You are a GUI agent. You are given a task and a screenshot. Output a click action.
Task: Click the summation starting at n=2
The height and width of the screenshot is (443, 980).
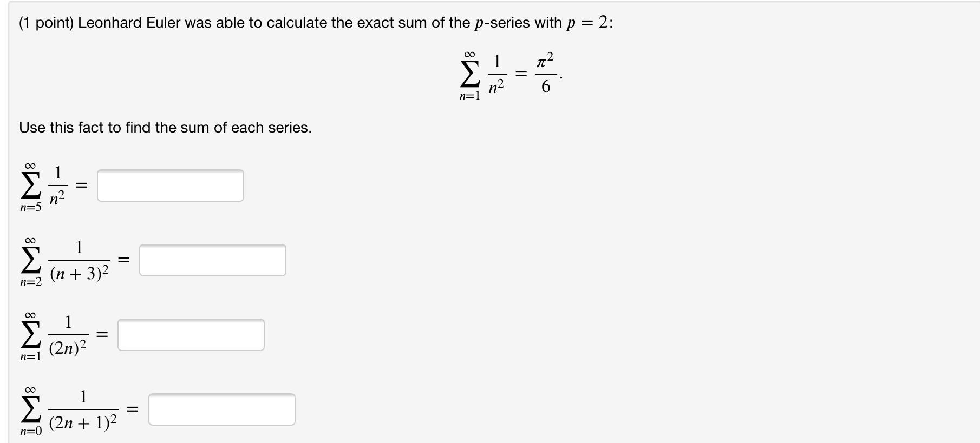pos(30,260)
